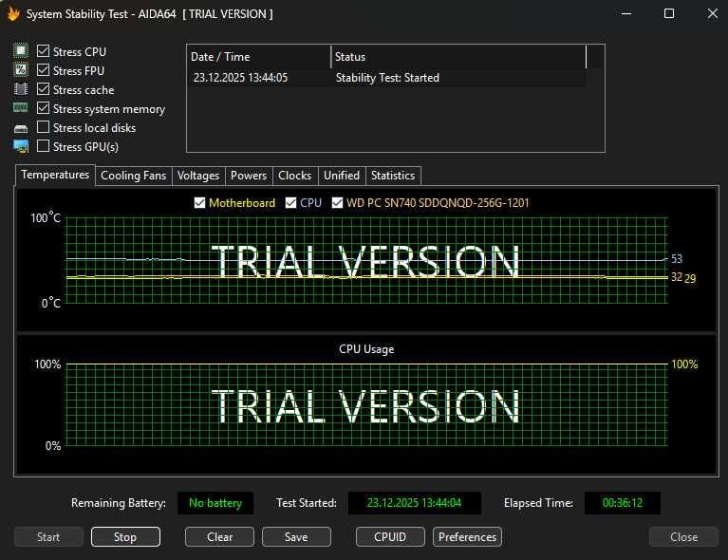Click the Status column header
Image resolution: width=728 pixels, height=560 pixels.
(458, 57)
